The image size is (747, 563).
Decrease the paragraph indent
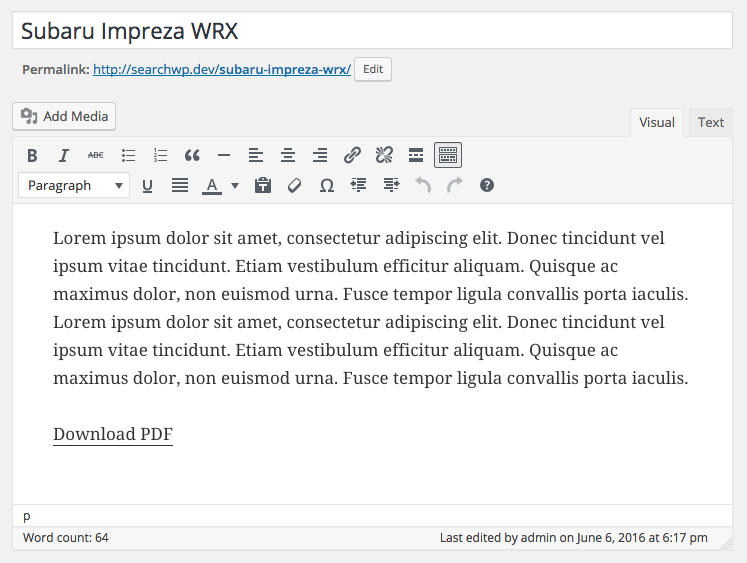(358, 185)
